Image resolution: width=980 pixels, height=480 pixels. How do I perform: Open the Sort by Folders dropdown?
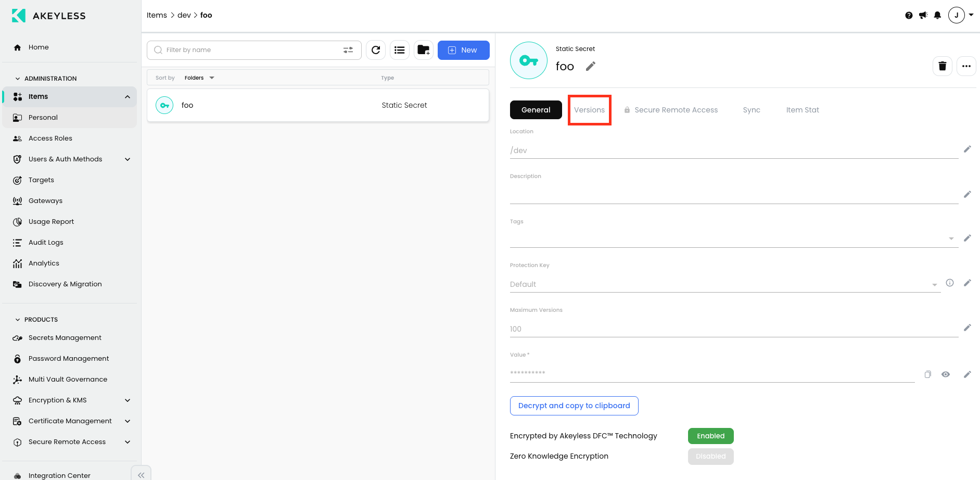[199, 78]
